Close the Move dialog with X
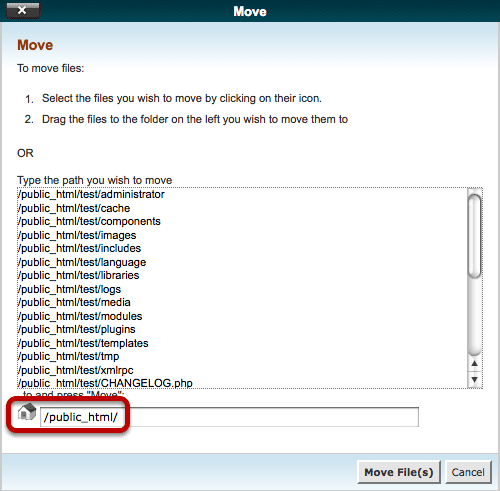The height and width of the screenshot is (491, 500). tap(22, 10)
